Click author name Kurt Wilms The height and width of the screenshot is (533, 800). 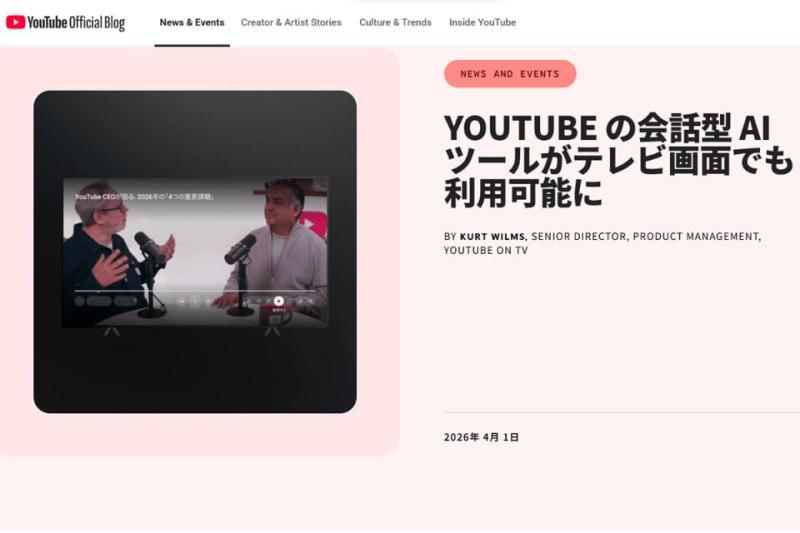tap(492, 237)
